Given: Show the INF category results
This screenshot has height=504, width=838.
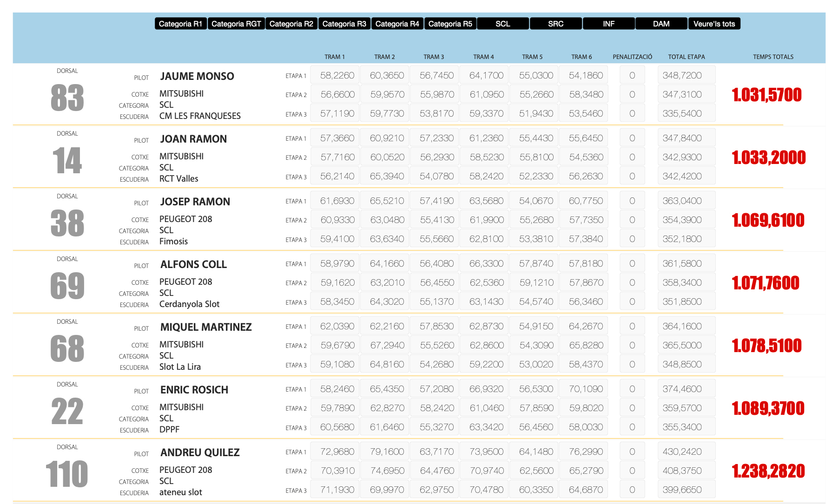Looking at the screenshot, I should pyautogui.click(x=609, y=24).
